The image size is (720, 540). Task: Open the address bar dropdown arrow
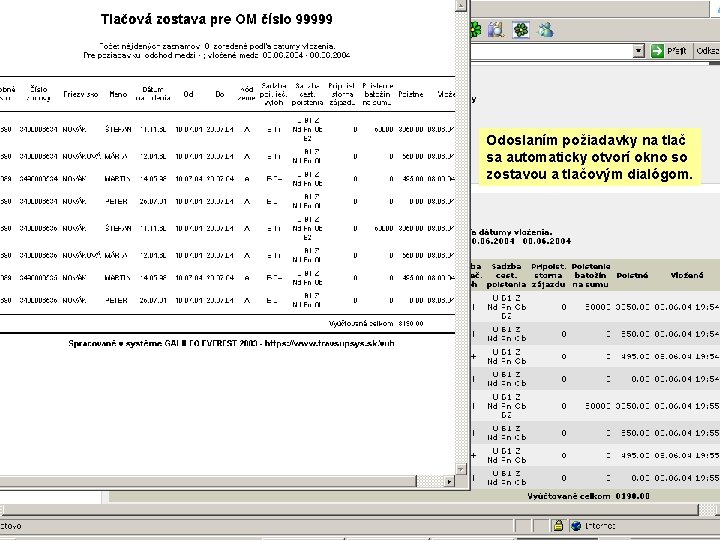638,51
